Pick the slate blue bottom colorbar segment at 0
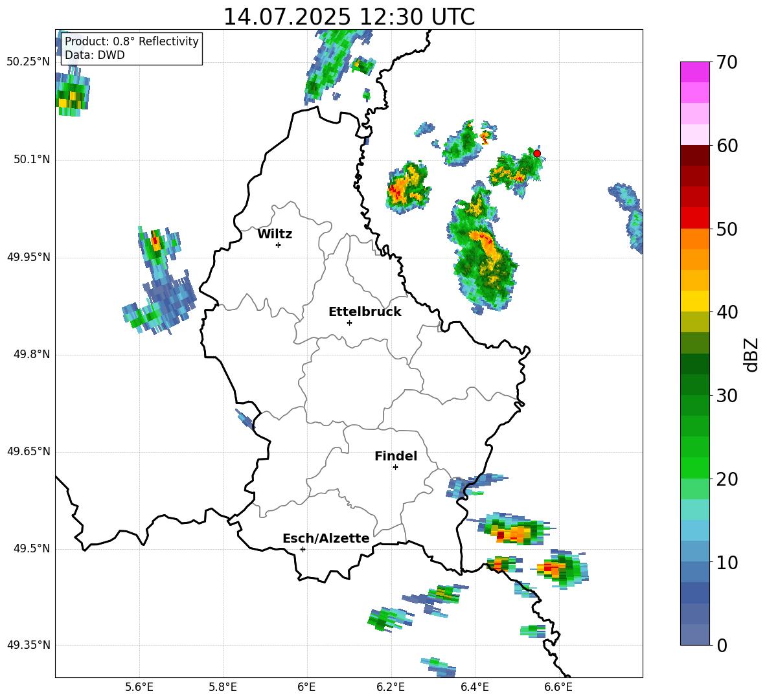 pos(694,635)
